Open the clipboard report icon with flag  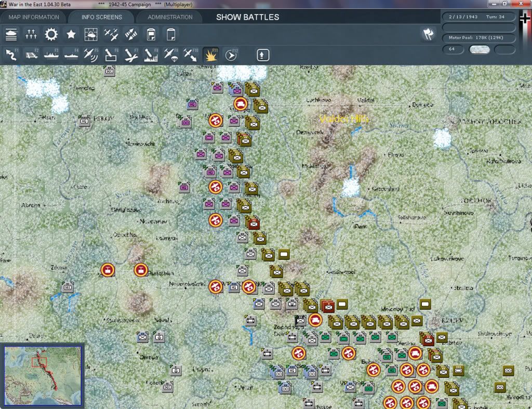(151, 35)
